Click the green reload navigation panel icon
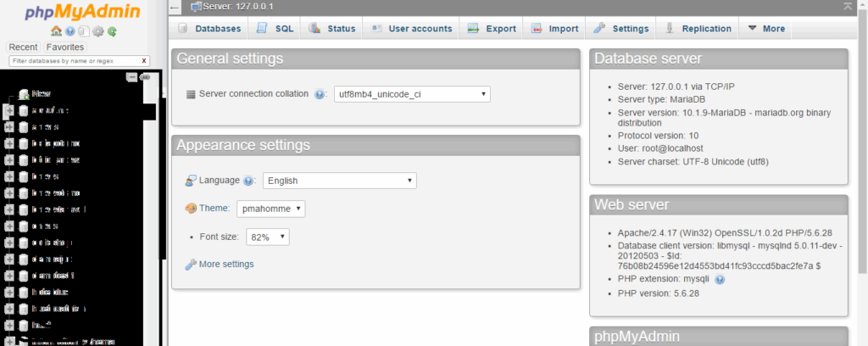Image resolution: width=868 pixels, height=346 pixels. (x=112, y=31)
